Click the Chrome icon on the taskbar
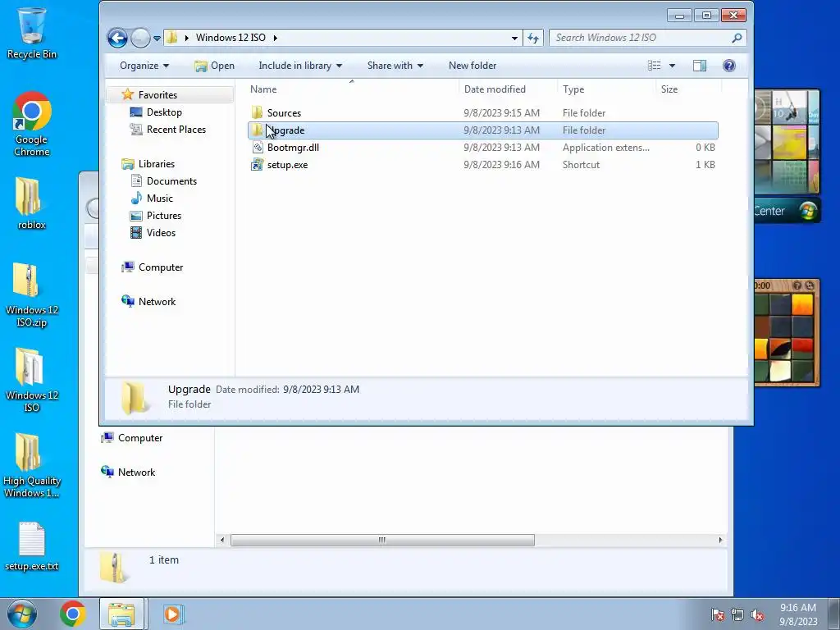The image size is (840, 630). tap(73, 614)
